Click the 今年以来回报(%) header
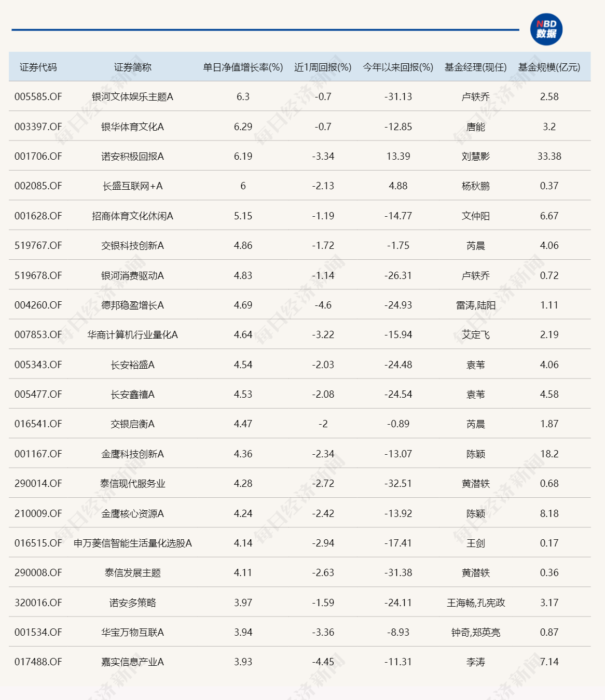Screen dimensions: 605x700 coord(398,67)
